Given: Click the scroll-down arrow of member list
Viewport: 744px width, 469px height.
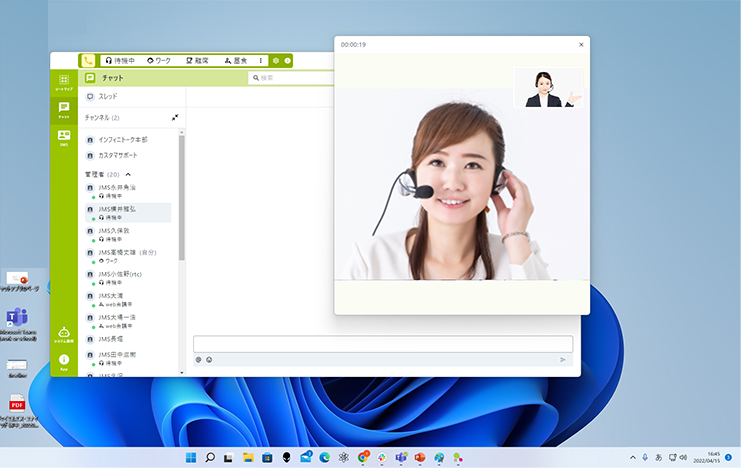Looking at the screenshot, I should tap(182, 373).
